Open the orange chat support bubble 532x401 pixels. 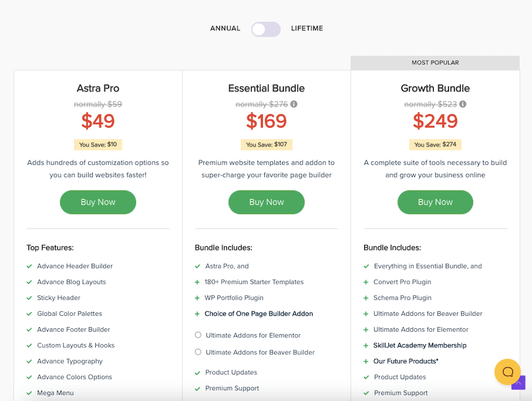507,371
